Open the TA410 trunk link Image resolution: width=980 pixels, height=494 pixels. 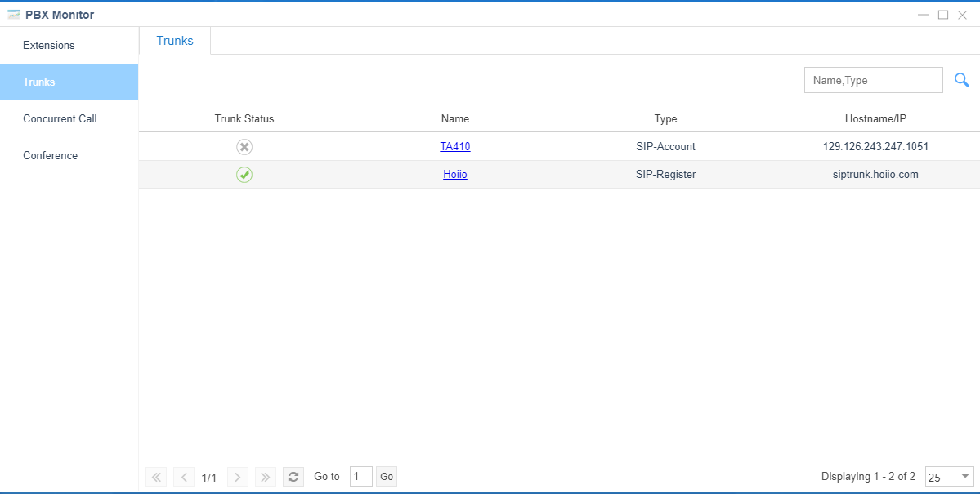pyautogui.click(x=455, y=147)
